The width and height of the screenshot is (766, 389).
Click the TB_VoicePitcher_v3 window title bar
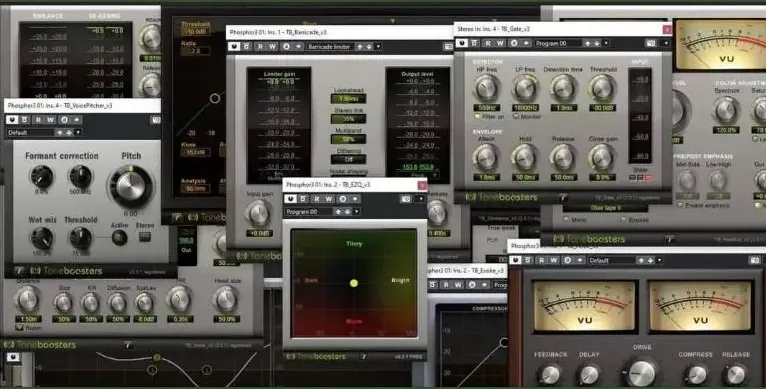(x=82, y=106)
